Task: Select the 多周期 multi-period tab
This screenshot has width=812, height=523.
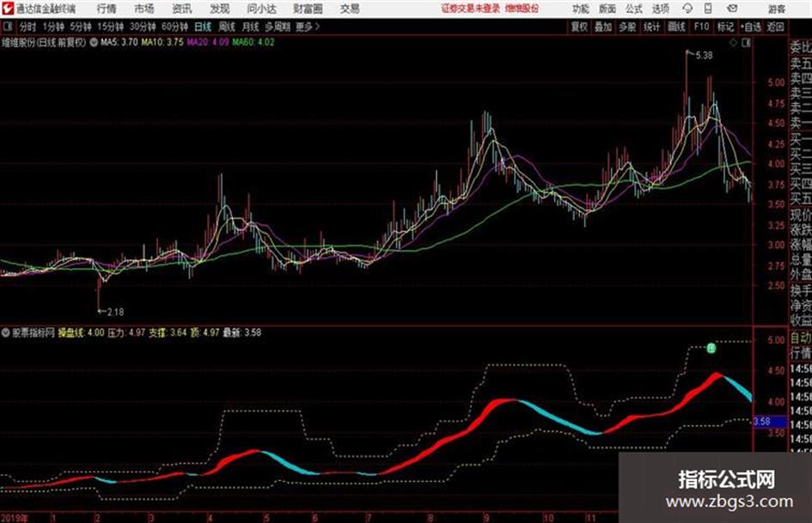Action: (x=277, y=27)
